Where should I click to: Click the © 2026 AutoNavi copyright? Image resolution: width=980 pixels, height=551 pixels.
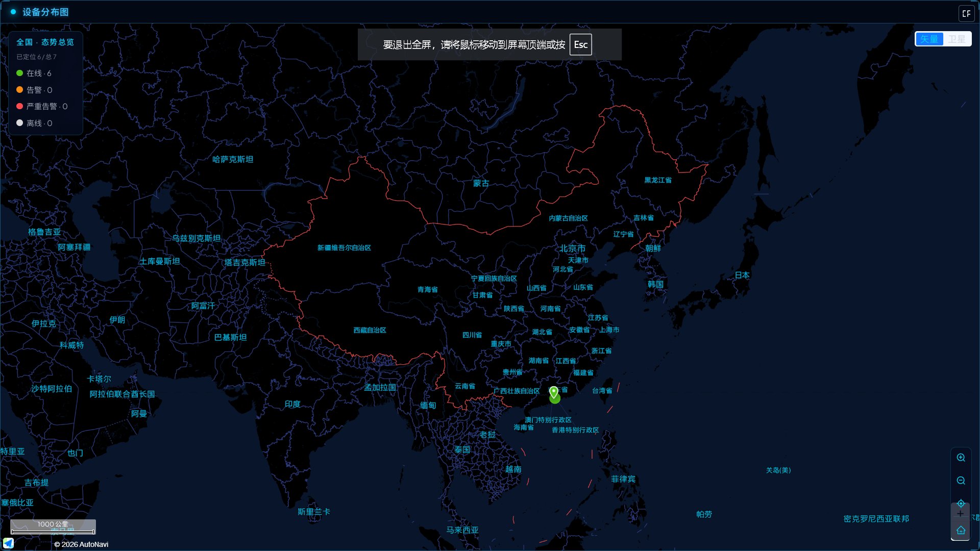[x=81, y=544]
